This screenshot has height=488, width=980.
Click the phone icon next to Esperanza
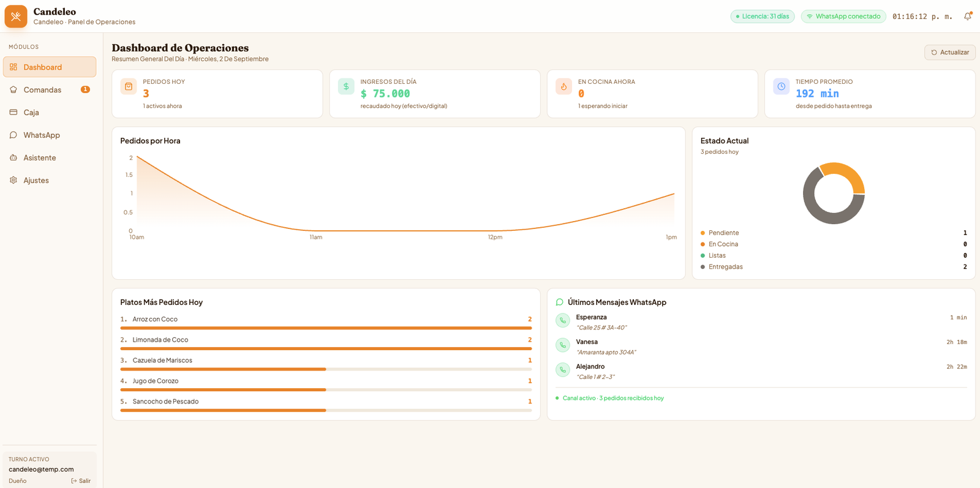click(563, 320)
